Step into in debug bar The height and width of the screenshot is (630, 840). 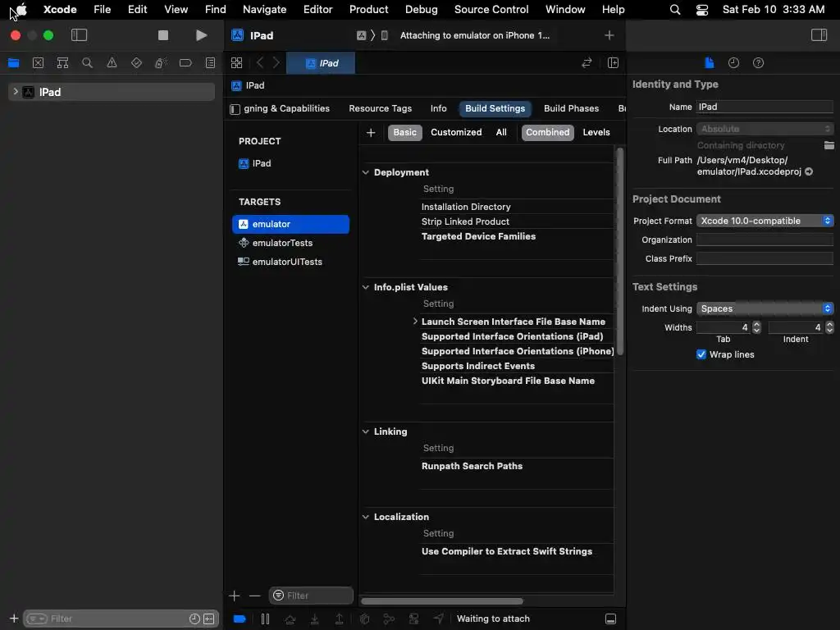[x=314, y=619]
